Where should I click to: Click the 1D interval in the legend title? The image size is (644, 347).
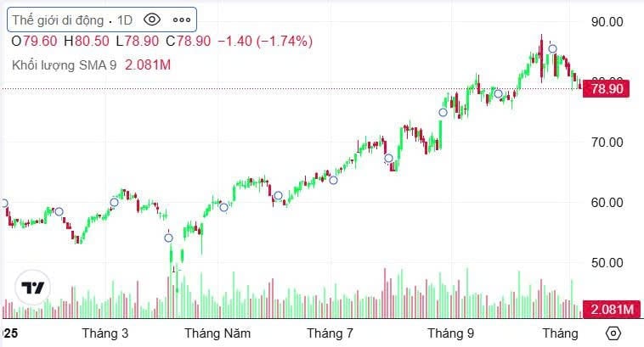pos(125,20)
